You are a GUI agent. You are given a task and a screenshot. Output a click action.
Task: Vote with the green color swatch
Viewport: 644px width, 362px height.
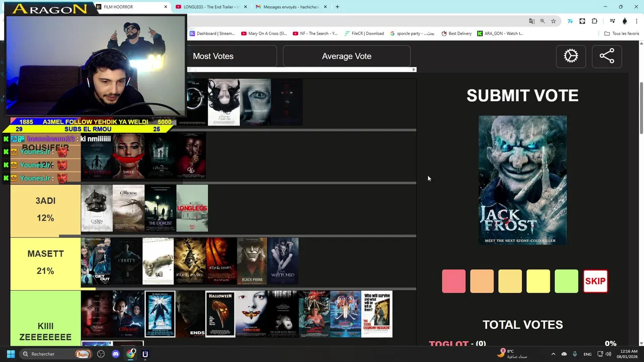coord(567,281)
